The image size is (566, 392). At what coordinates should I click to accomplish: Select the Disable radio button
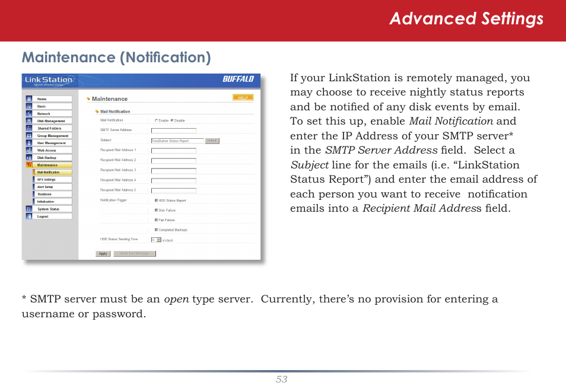point(172,120)
